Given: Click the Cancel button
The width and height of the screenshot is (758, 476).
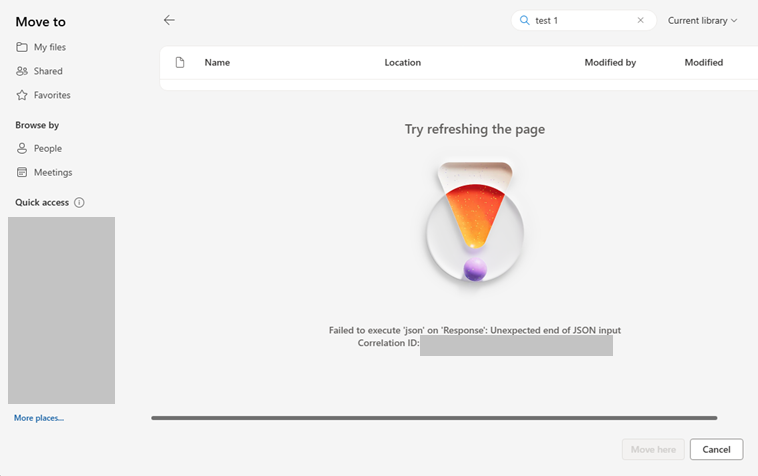Looking at the screenshot, I should point(716,449).
